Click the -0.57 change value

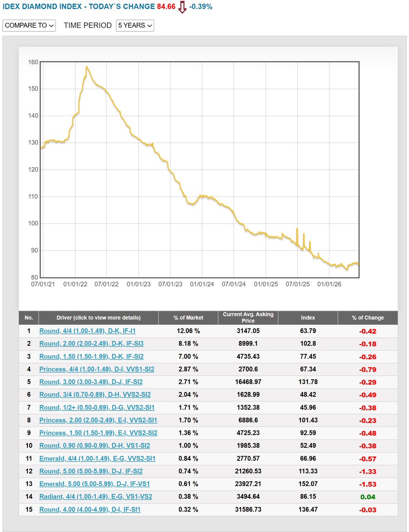pos(368,458)
